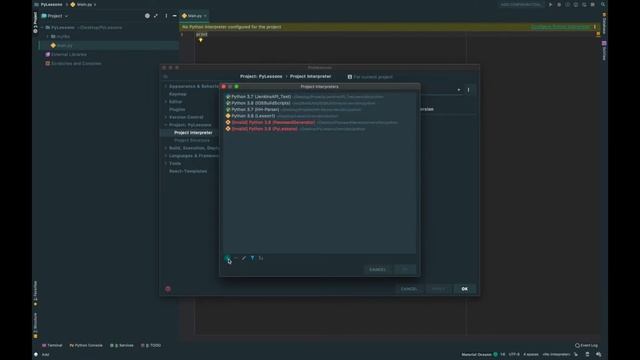Collapse Project: PyLessons settings
The height and width of the screenshot is (360, 640).
166,125
